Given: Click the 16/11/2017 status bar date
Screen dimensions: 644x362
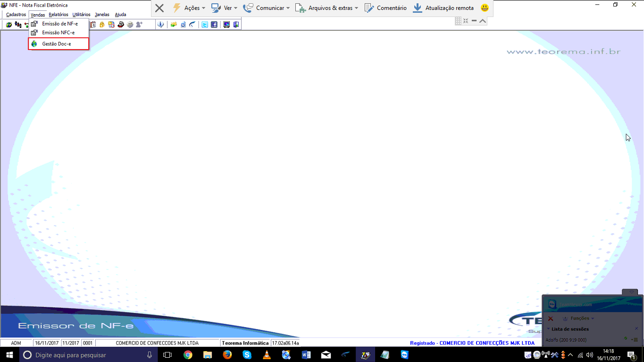Looking at the screenshot, I should coord(46,343).
